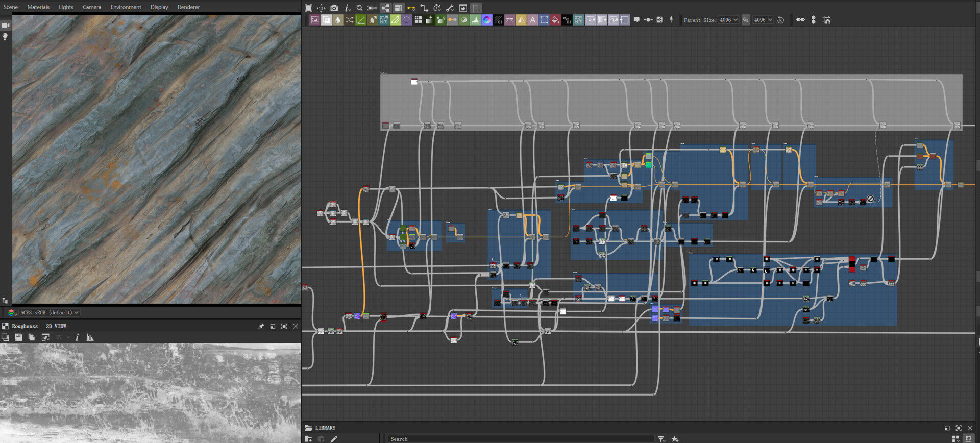Open the Materials menu
980x443 pixels.
[x=38, y=7]
